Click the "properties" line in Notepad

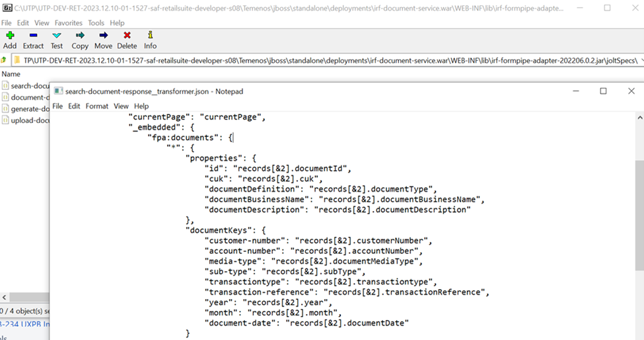click(221, 158)
